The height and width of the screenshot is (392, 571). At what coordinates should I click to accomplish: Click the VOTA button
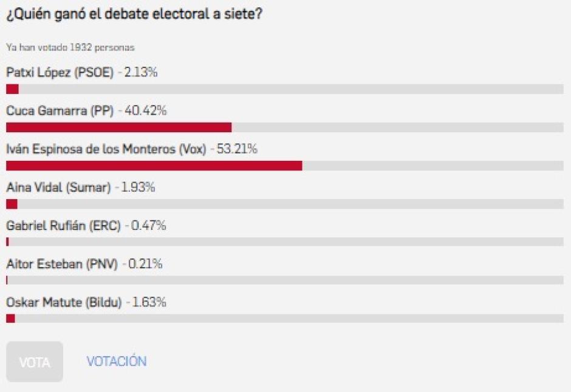[35, 362]
